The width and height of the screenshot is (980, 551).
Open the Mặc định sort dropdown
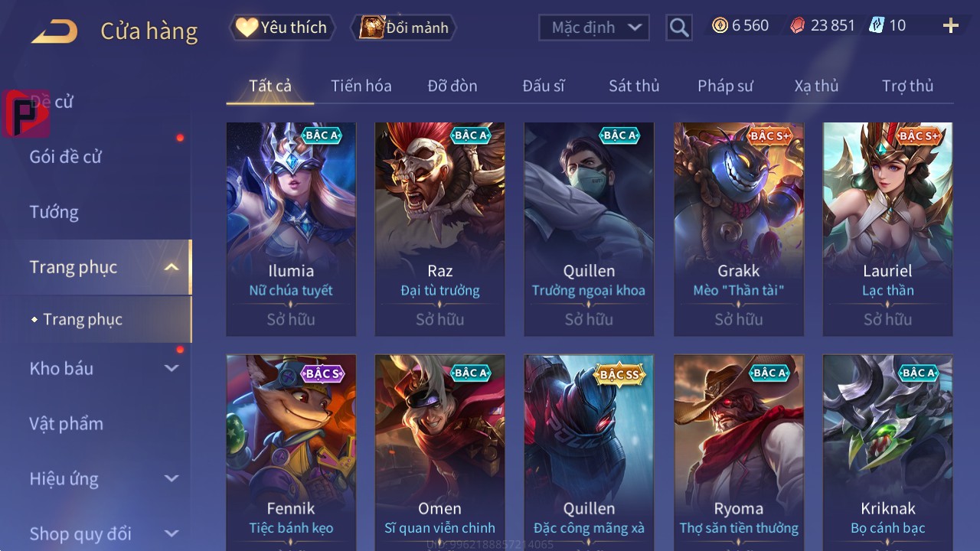(x=594, y=28)
